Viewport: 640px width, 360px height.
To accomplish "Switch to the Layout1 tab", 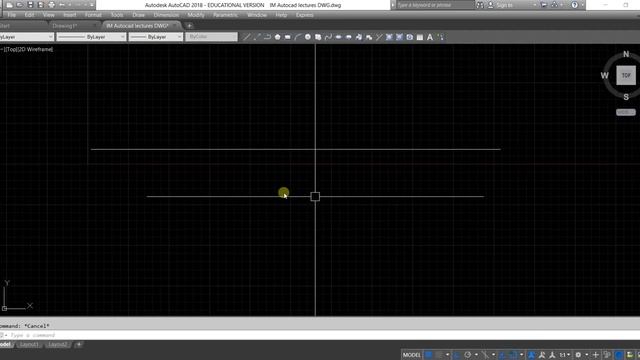I will tap(29, 345).
